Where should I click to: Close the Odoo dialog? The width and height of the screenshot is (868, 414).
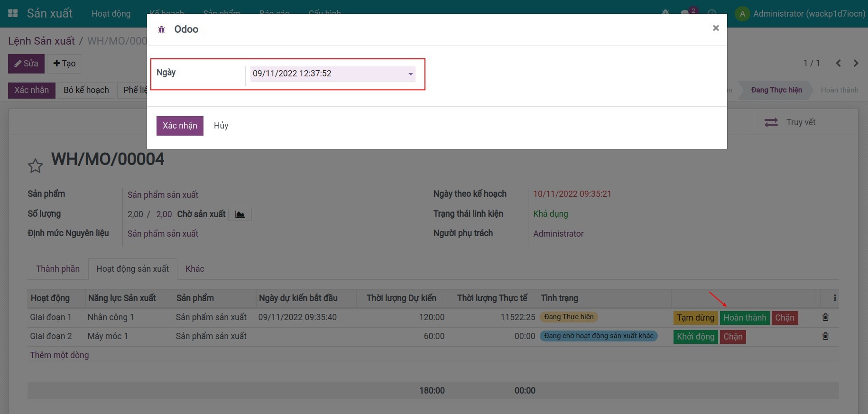point(716,28)
